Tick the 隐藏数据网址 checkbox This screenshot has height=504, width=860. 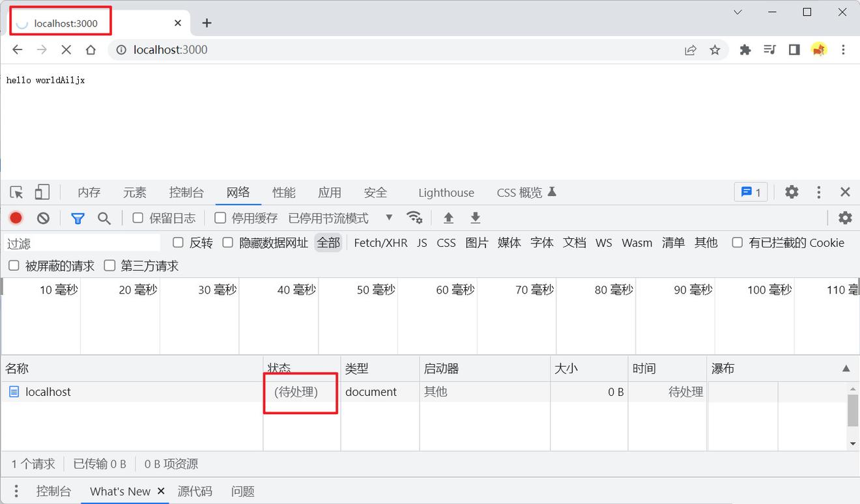pos(227,243)
